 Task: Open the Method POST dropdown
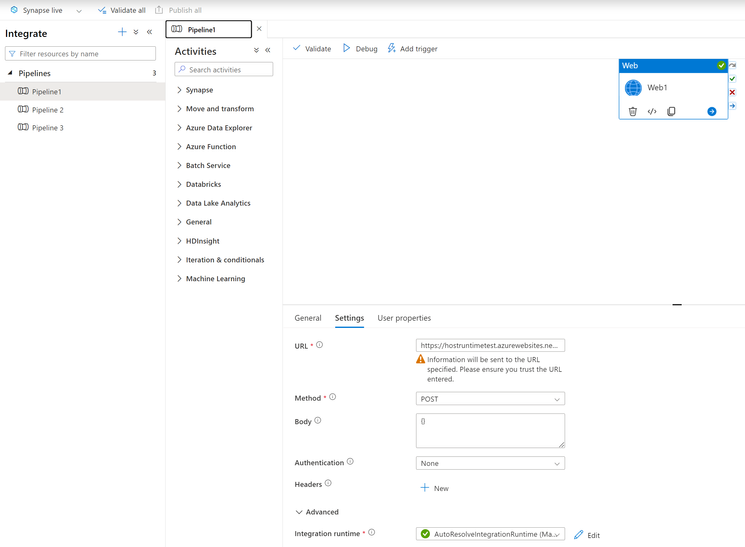tap(490, 399)
